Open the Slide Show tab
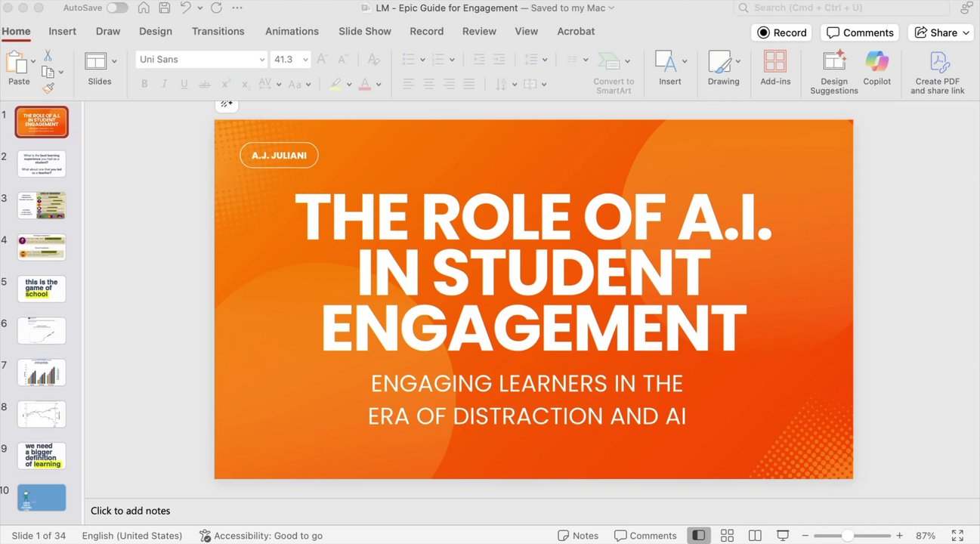The width and height of the screenshot is (980, 544). point(364,31)
